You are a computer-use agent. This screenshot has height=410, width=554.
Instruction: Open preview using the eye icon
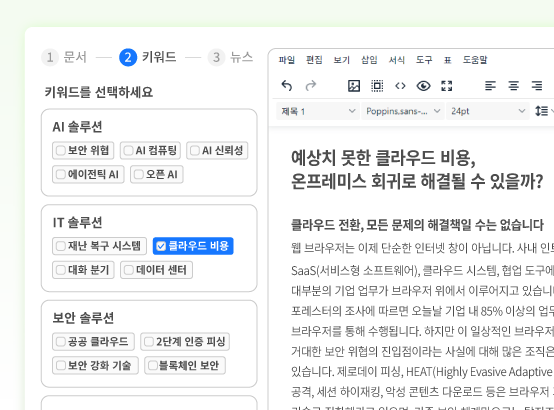[423, 86]
